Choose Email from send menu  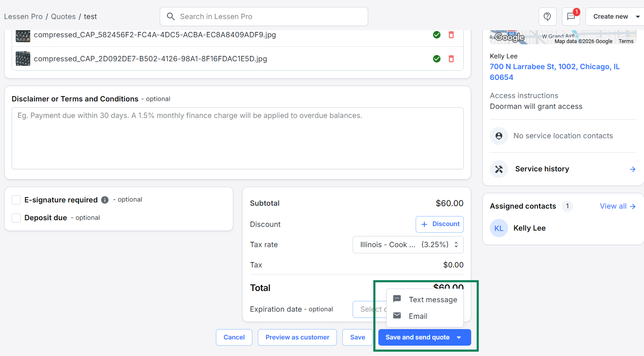click(418, 316)
